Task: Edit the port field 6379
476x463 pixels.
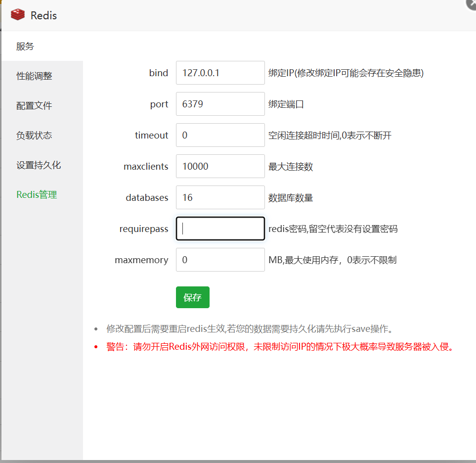Action: coord(220,104)
